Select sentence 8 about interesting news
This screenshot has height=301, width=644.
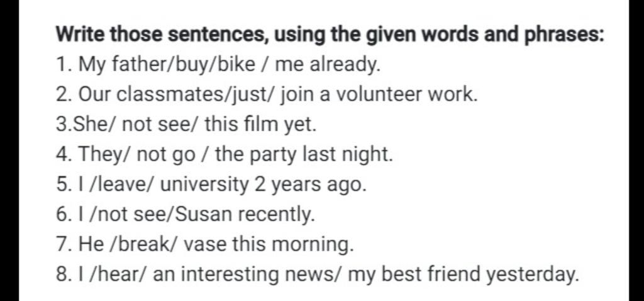[x=317, y=275]
